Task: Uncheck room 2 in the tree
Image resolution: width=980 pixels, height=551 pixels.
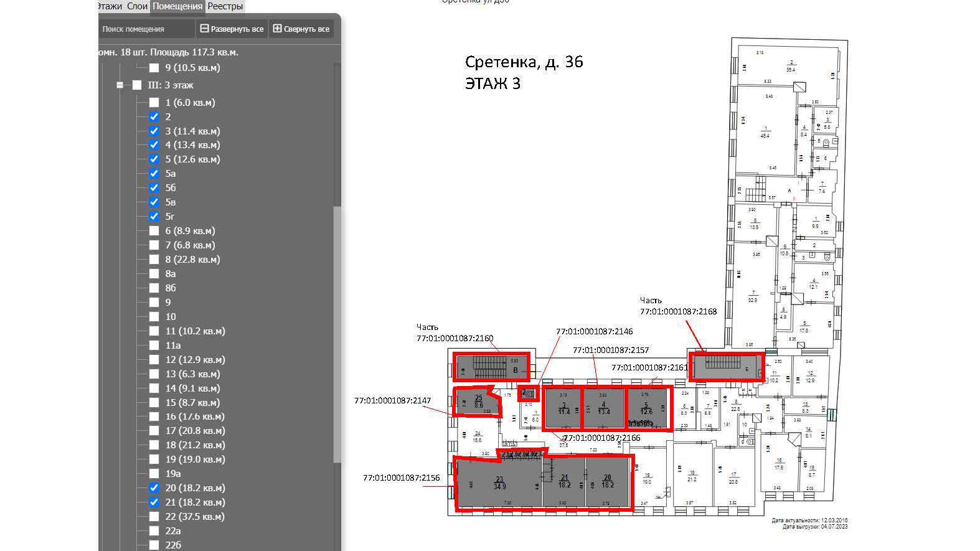Action: [x=154, y=116]
